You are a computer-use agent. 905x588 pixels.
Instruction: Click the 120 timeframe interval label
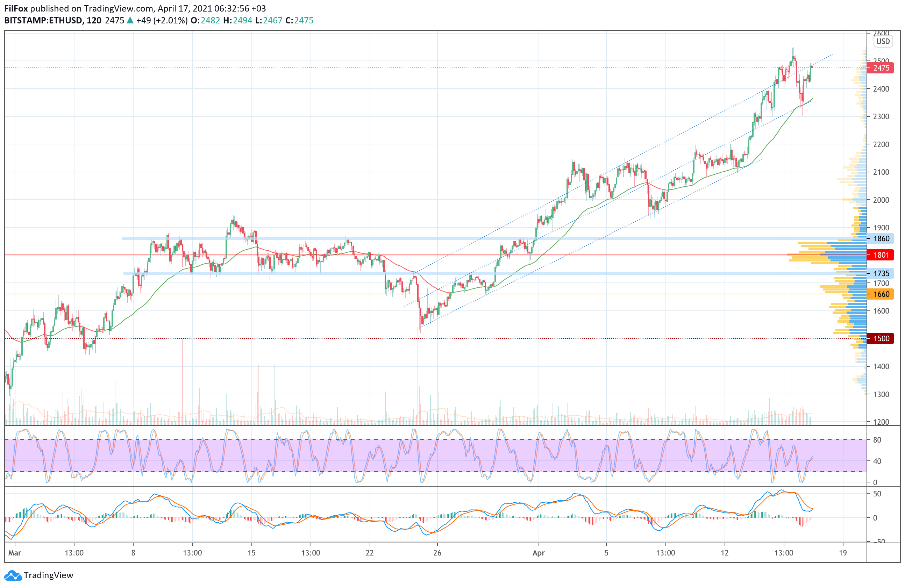94,21
